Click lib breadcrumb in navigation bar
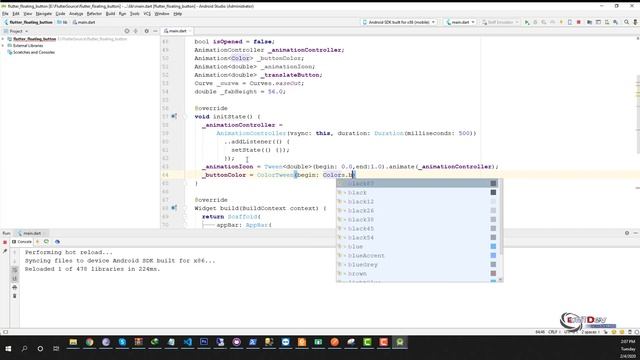Image resolution: width=640 pixels, height=360 pixels. coord(63,22)
